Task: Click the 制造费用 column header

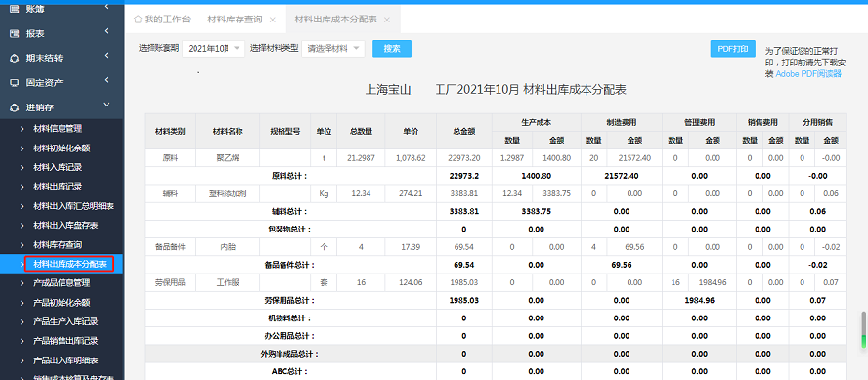Action: 622,123
